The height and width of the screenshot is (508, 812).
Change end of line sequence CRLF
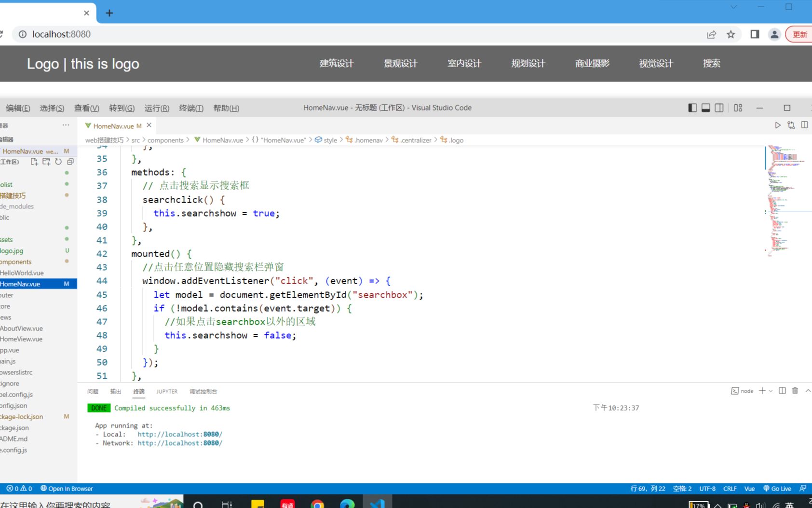pos(730,489)
